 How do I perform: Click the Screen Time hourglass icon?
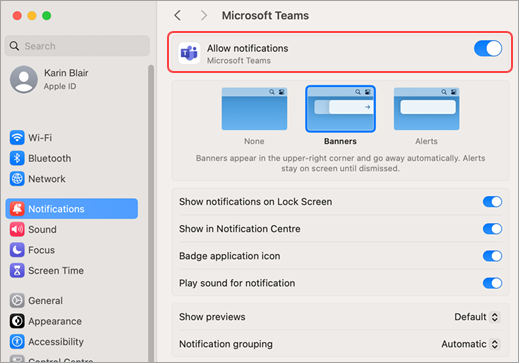[x=17, y=271]
